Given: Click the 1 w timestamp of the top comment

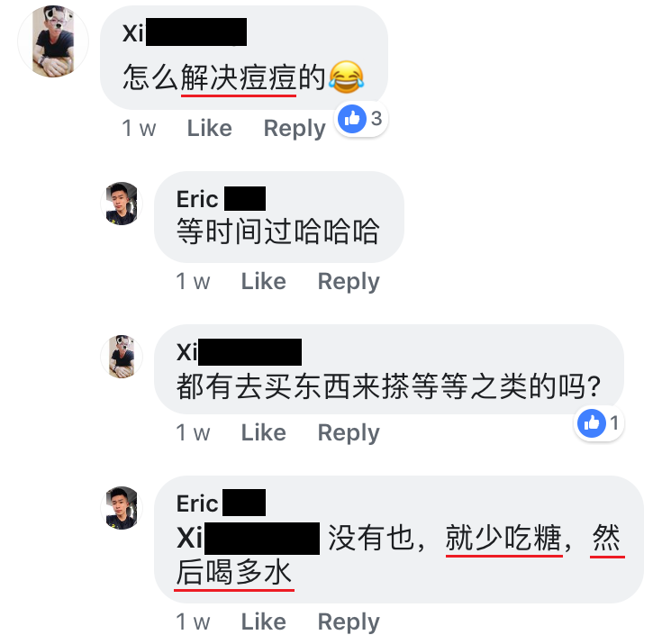Looking at the screenshot, I should point(139,128).
